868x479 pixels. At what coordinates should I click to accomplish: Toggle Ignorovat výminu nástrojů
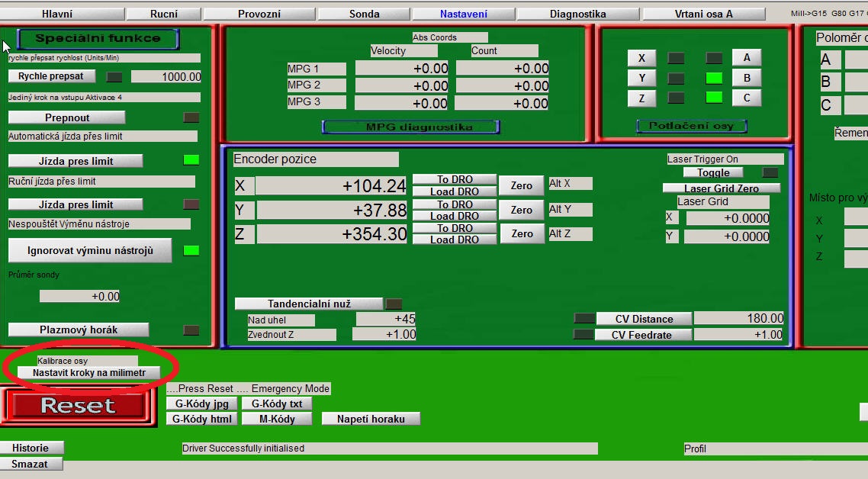pyautogui.click(x=90, y=250)
